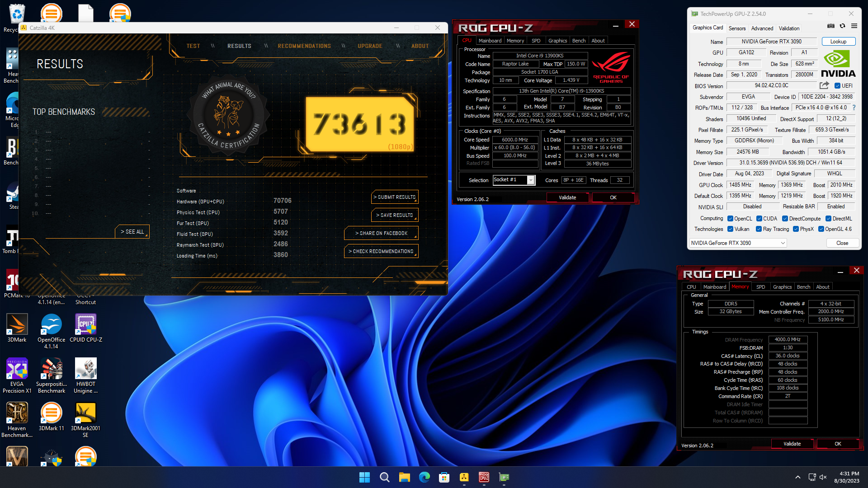Open the RECOMMENDATIONS menu in Catzilla

click(304, 46)
